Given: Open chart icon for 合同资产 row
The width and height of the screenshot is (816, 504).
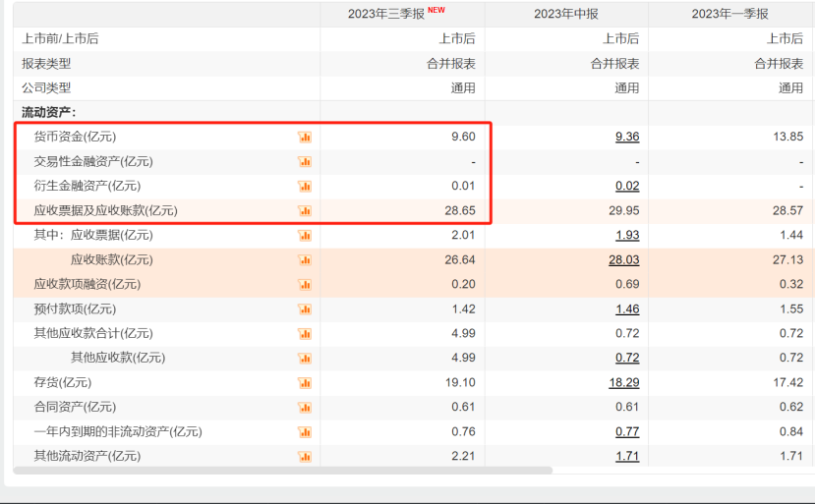Looking at the screenshot, I should click(x=305, y=408).
